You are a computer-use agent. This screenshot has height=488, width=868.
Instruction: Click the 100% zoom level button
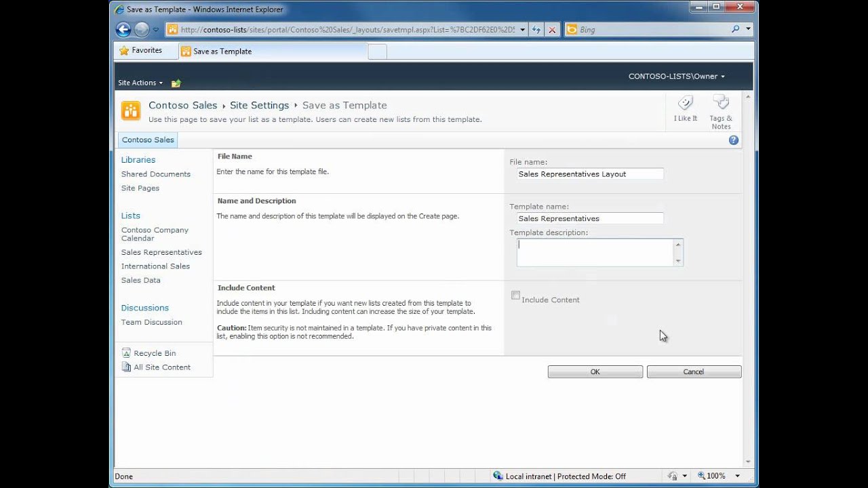[712, 476]
